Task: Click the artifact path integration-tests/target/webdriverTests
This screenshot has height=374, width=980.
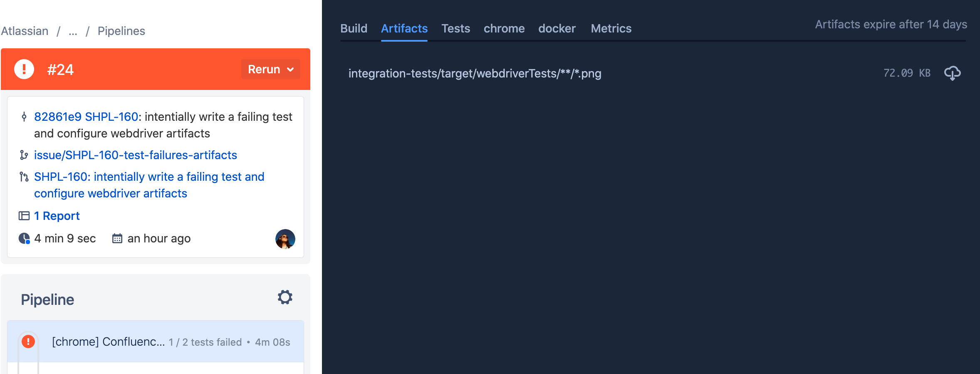Action: 475,73
